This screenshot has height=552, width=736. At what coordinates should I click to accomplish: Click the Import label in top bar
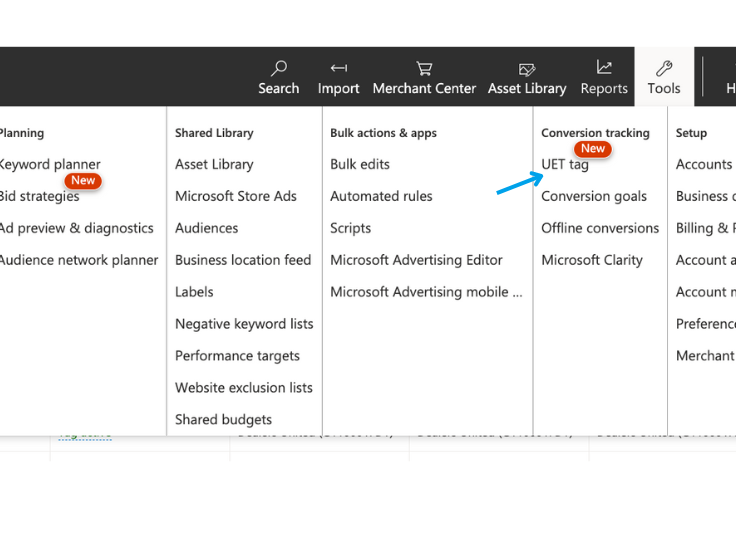pyautogui.click(x=338, y=88)
